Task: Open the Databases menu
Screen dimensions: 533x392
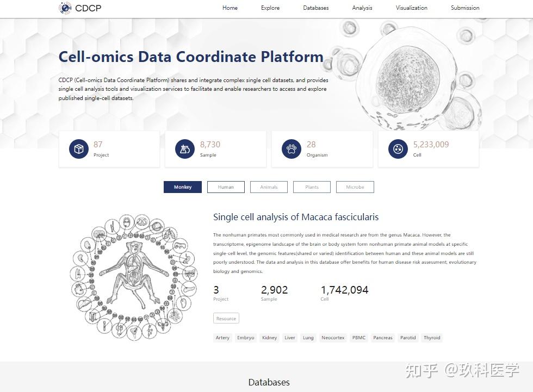Action: 315,8
